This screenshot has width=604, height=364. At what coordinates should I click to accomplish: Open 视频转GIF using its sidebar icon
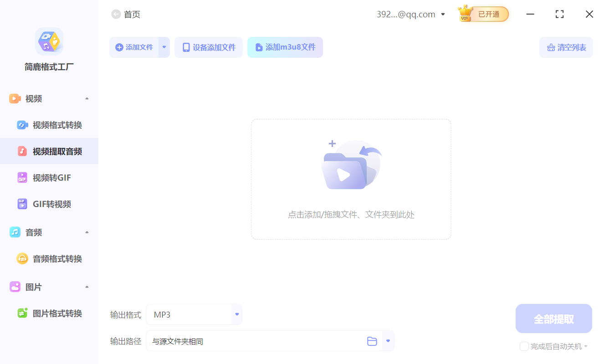pyautogui.click(x=22, y=177)
